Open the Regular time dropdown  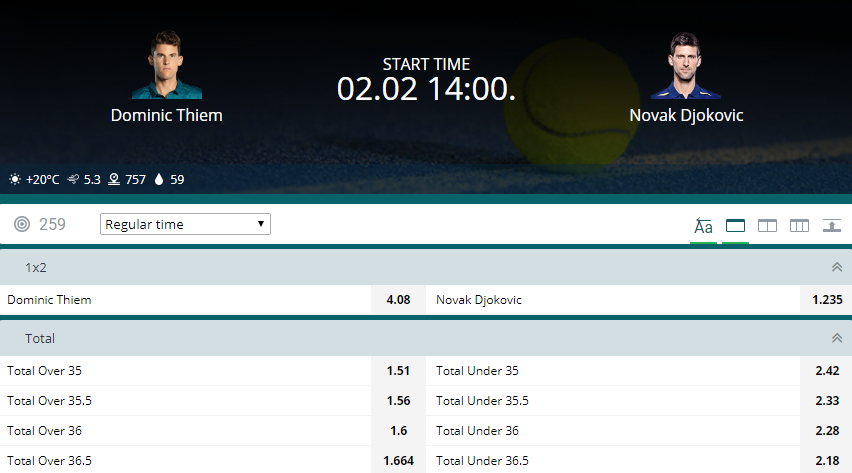(x=185, y=224)
